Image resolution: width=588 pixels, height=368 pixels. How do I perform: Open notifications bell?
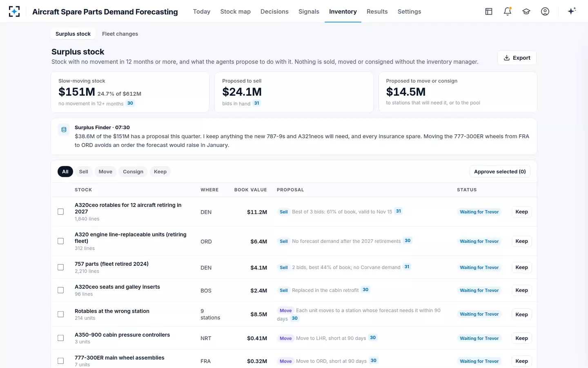point(508,11)
